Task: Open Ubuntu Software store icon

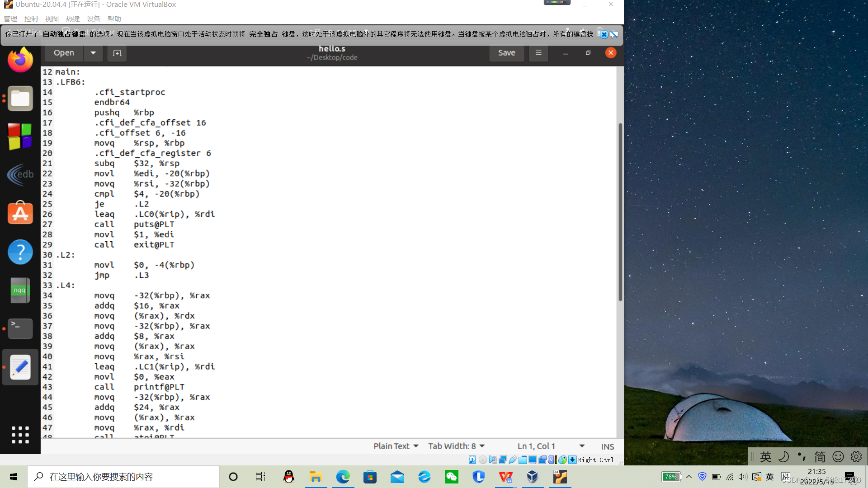Action: click(x=20, y=213)
